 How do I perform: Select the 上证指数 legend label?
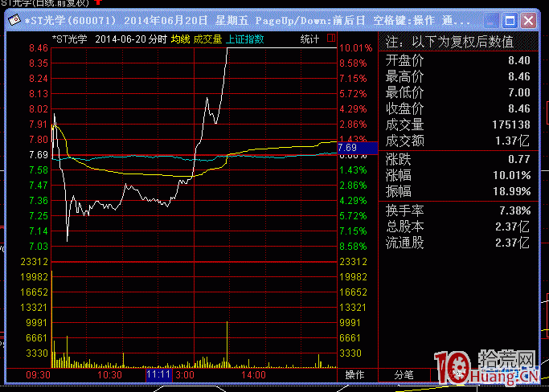(244, 39)
